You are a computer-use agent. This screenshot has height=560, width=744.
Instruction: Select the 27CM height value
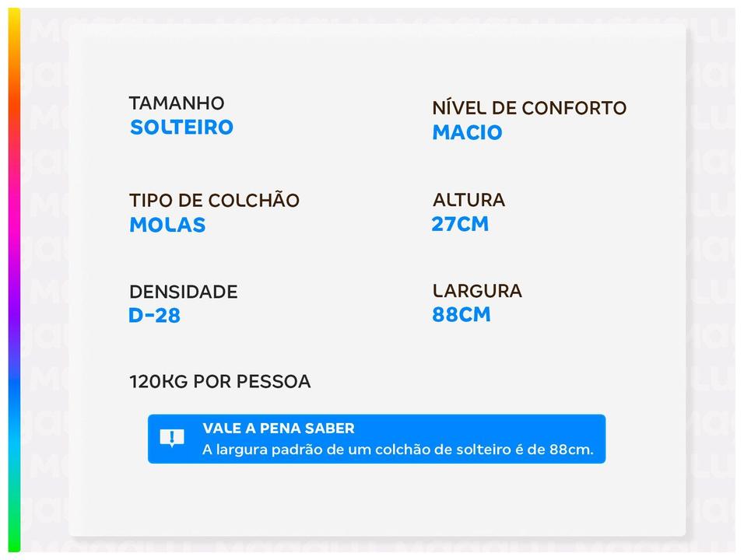point(460,224)
